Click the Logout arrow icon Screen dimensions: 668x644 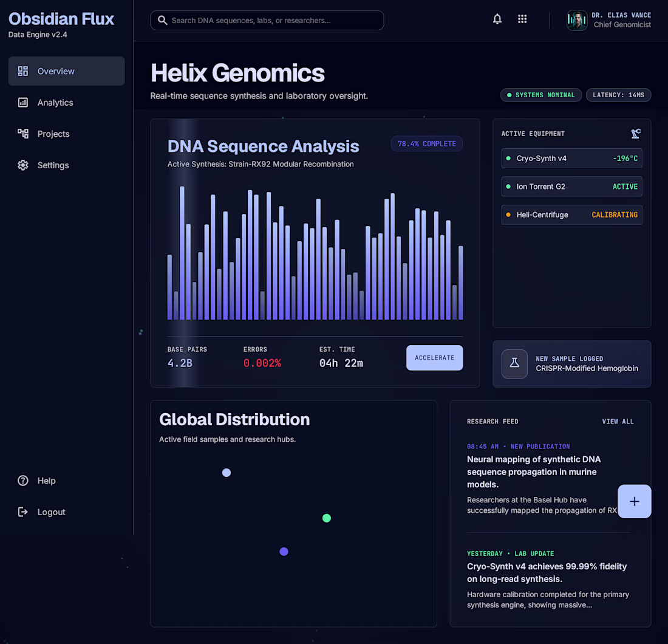coord(23,512)
